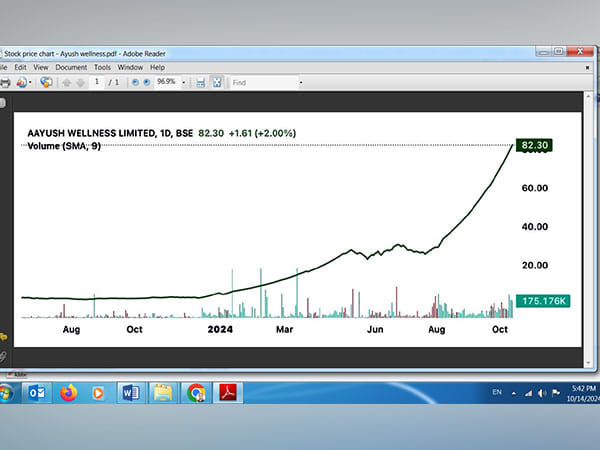600x450 pixels.
Task: Click the Find search box
Action: (x=264, y=83)
